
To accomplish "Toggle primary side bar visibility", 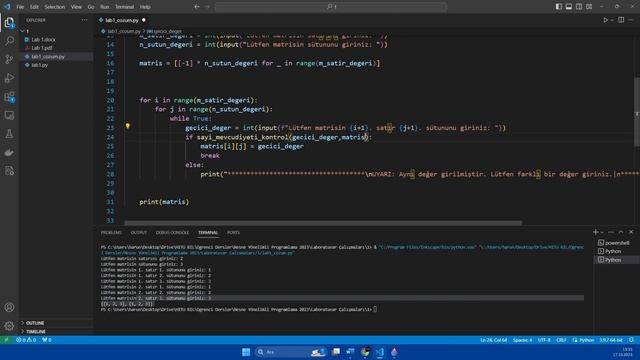I will point(559,7).
